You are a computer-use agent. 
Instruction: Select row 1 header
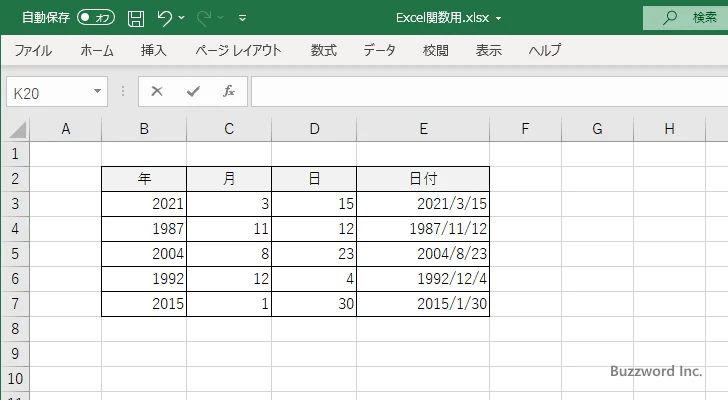tap(15, 154)
